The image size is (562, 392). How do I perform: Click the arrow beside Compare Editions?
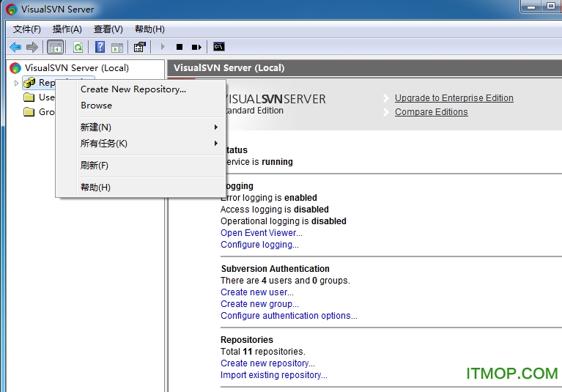[386, 112]
